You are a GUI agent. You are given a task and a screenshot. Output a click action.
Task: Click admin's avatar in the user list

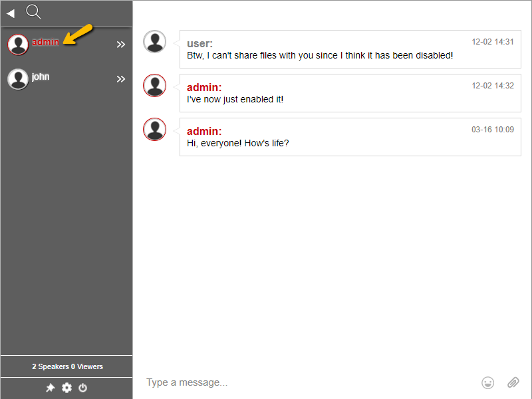pyautogui.click(x=18, y=45)
